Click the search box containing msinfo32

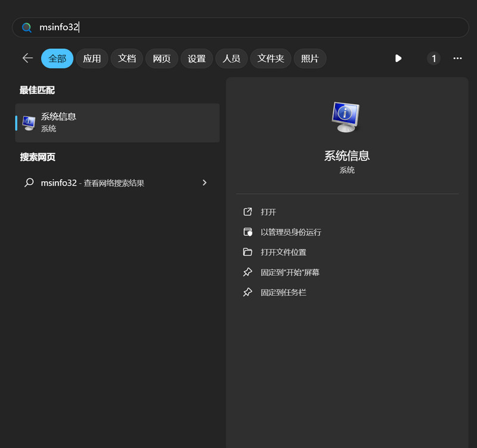click(238, 27)
